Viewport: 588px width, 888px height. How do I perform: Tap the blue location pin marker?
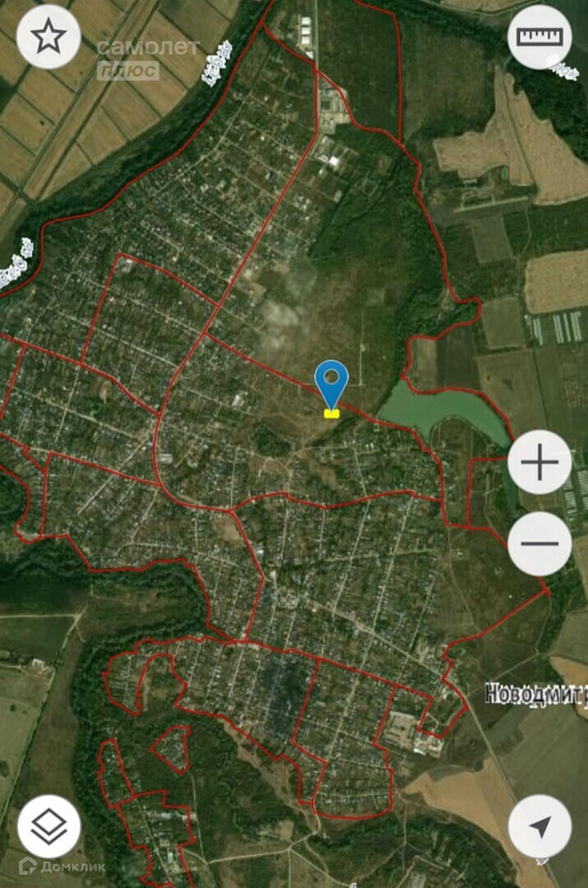click(331, 383)
